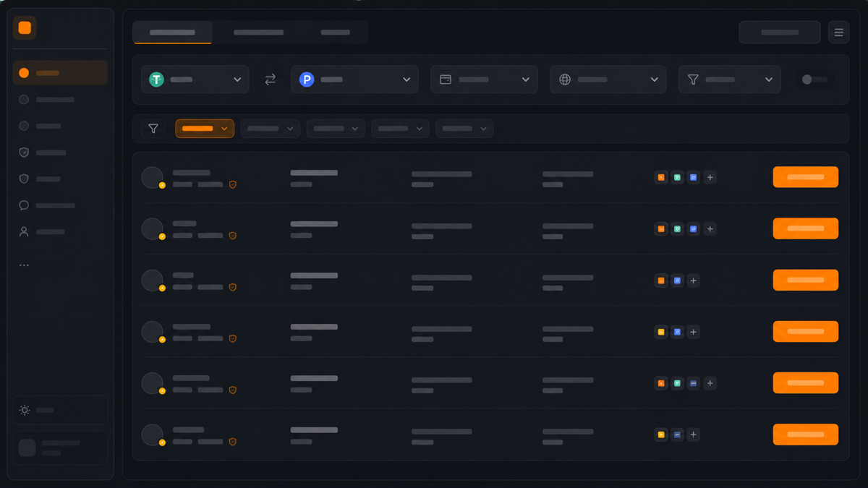Click the plus icon in the first offer row
This screenshot has height=488, width=868.
tap(710, 177)
